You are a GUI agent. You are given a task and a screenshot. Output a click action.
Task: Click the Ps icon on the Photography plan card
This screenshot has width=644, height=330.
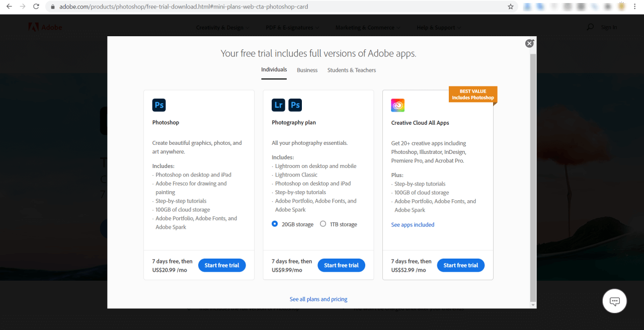pos(295,105)
